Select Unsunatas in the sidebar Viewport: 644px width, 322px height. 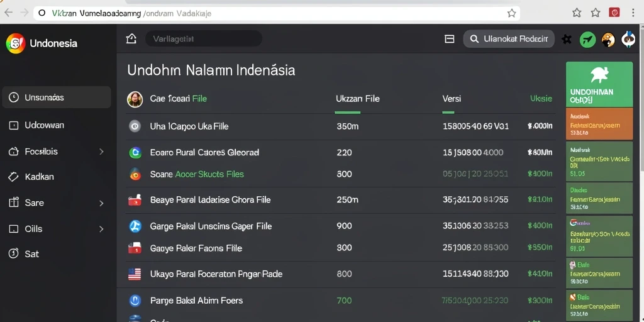coord(57,97)
